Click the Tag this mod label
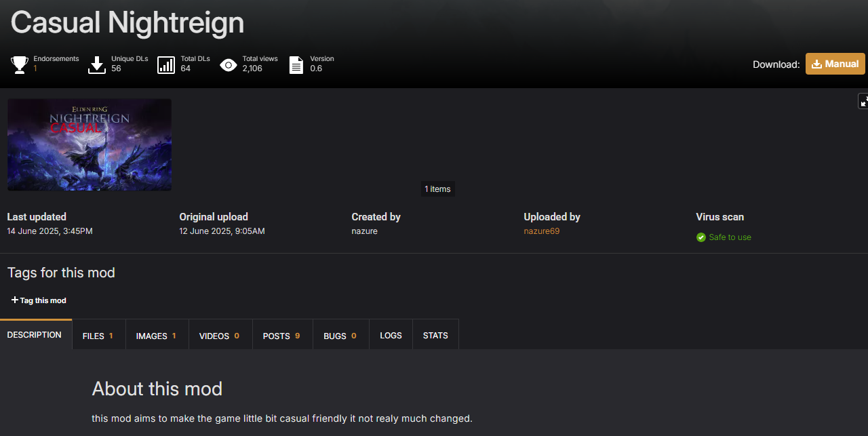The width and height of the screenshot is (868, 436). click(x=43, y=300)
